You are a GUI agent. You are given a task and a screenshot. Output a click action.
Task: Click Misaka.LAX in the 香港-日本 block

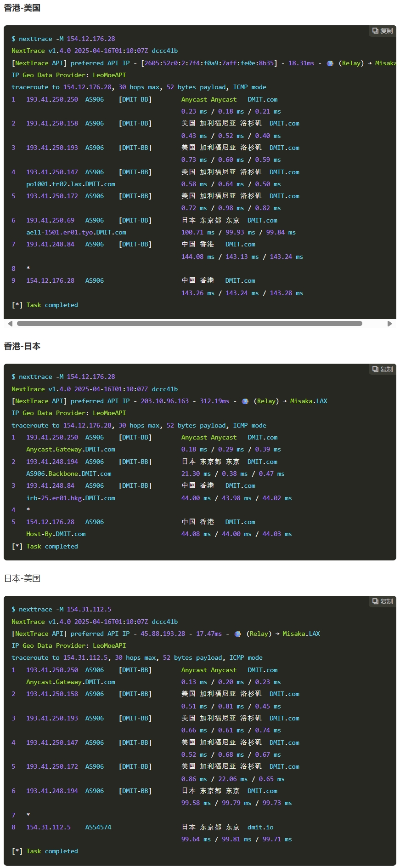(309, 401)
